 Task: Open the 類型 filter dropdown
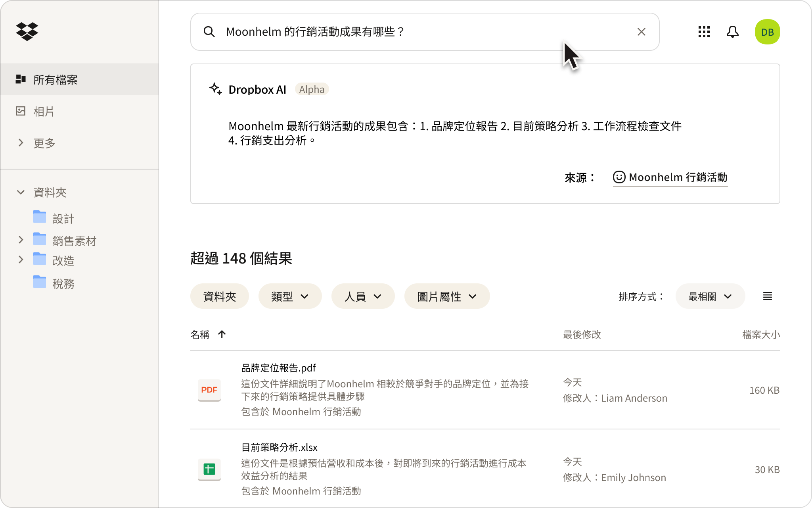[x=290, y=296]
